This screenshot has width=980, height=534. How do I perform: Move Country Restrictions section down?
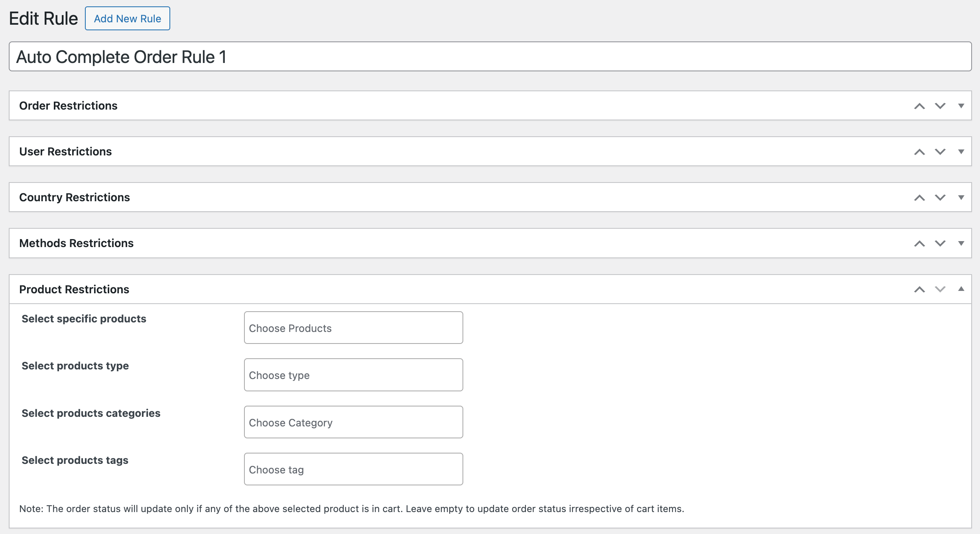(940, 197)
